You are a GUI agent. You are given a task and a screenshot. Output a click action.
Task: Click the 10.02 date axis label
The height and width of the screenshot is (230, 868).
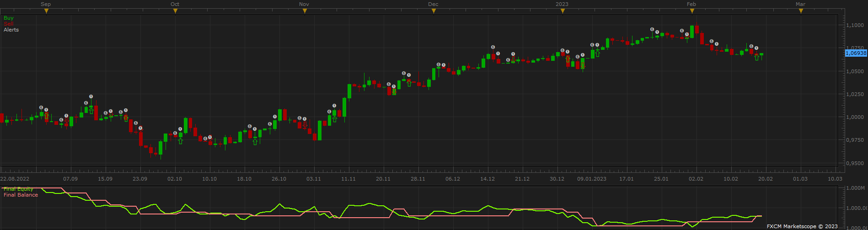(731, 179)
